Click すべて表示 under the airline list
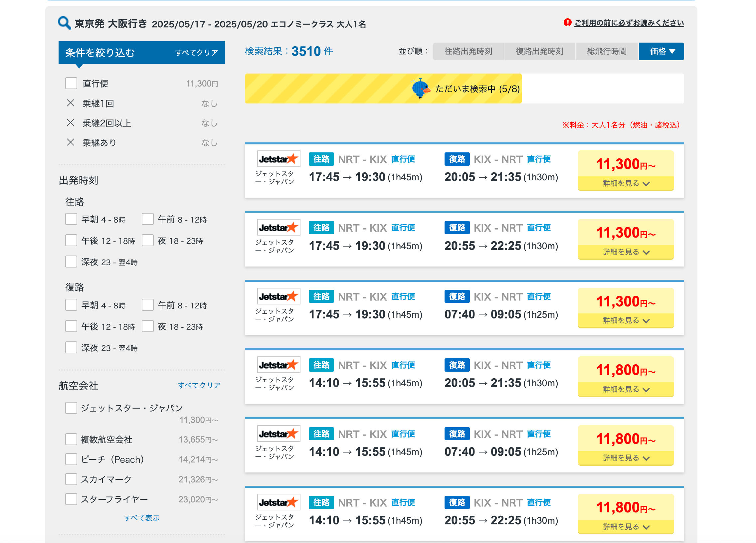Screen dimensions: 756x543 point(142,518)
